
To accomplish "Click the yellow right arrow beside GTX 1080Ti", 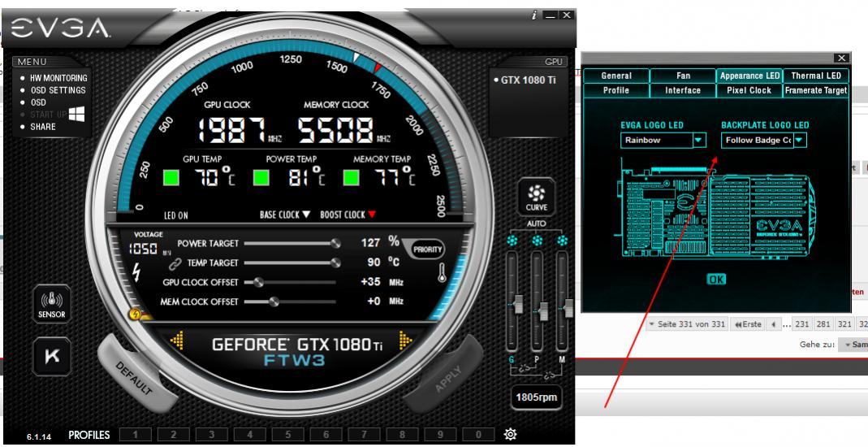I will [405, 340].
